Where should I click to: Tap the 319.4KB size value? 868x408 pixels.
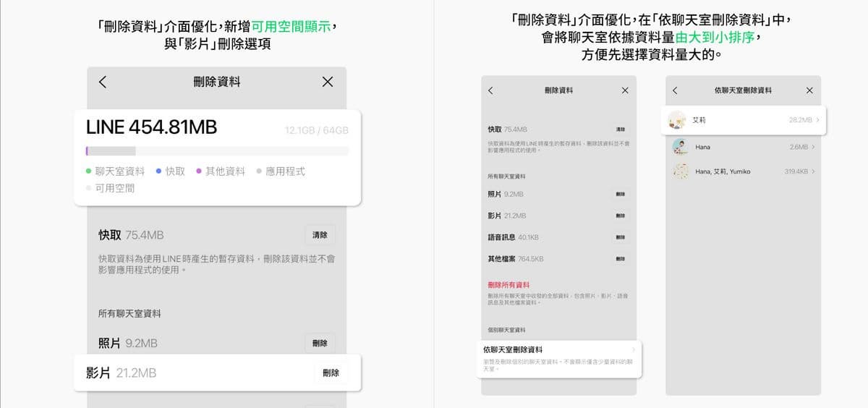click(796, 171)
